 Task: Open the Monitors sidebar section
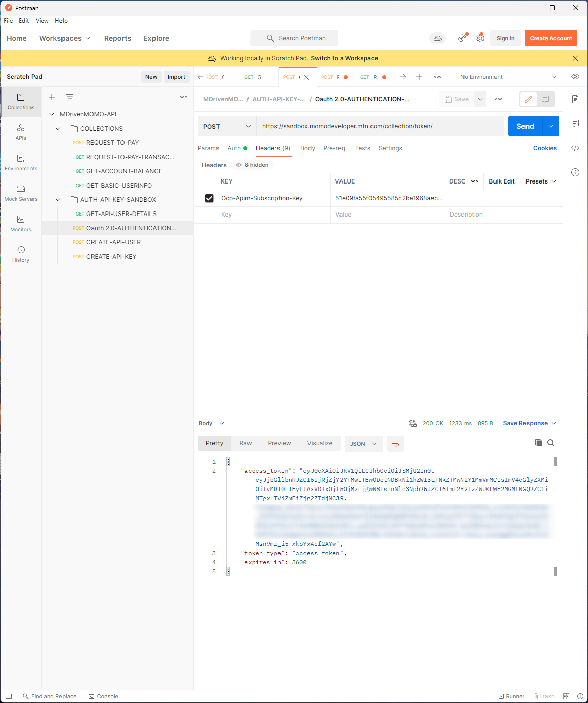pos(21,223)
